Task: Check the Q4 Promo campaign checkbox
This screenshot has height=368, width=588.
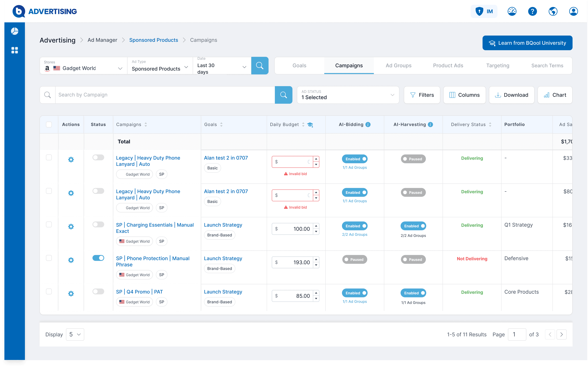Action: click(49, 291)
